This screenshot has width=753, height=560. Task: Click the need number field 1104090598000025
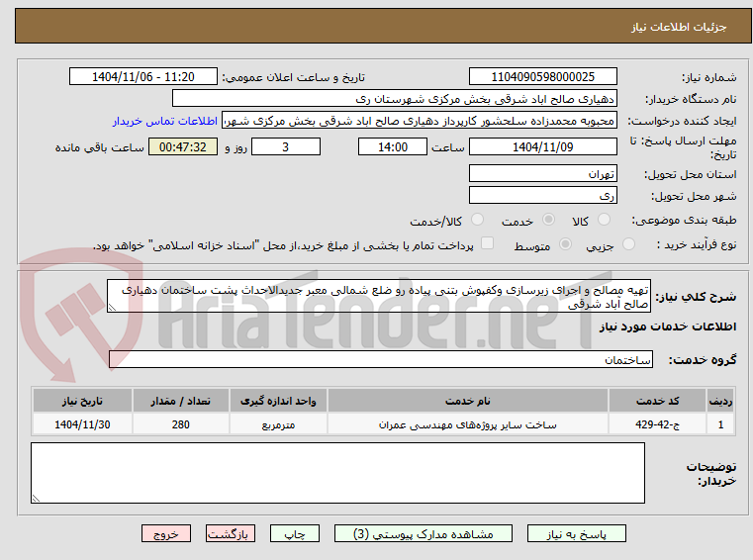click(x=542, y=77)
